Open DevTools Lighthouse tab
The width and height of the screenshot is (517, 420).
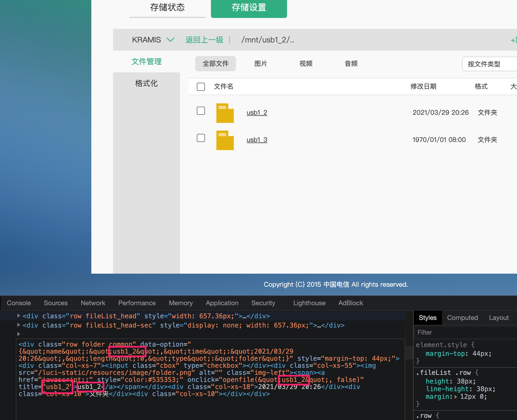[x=309, y=303]
